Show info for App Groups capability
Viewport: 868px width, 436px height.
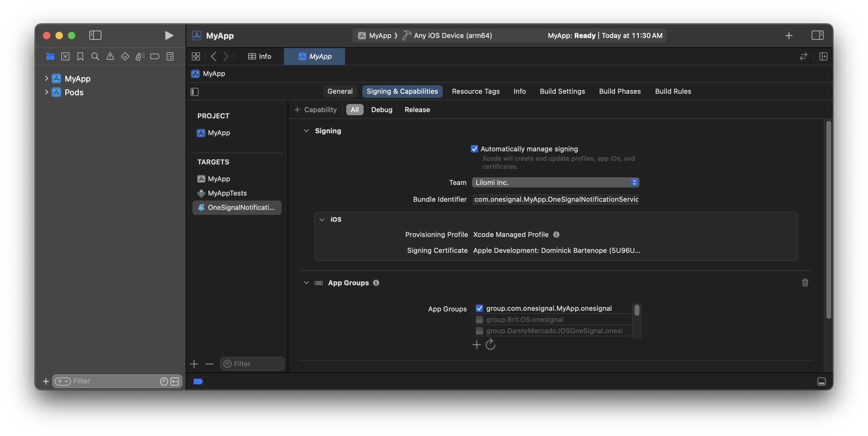[x=376, y=283]
